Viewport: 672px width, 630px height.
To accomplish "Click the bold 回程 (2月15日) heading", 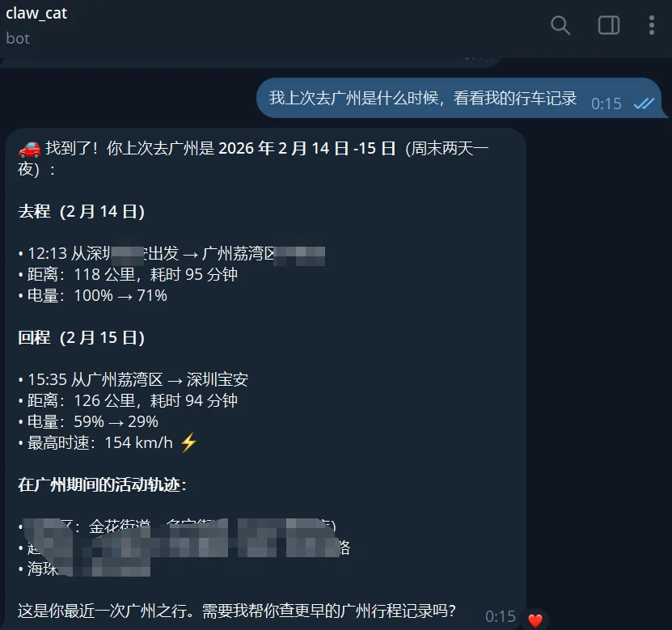I will point(82,338).
